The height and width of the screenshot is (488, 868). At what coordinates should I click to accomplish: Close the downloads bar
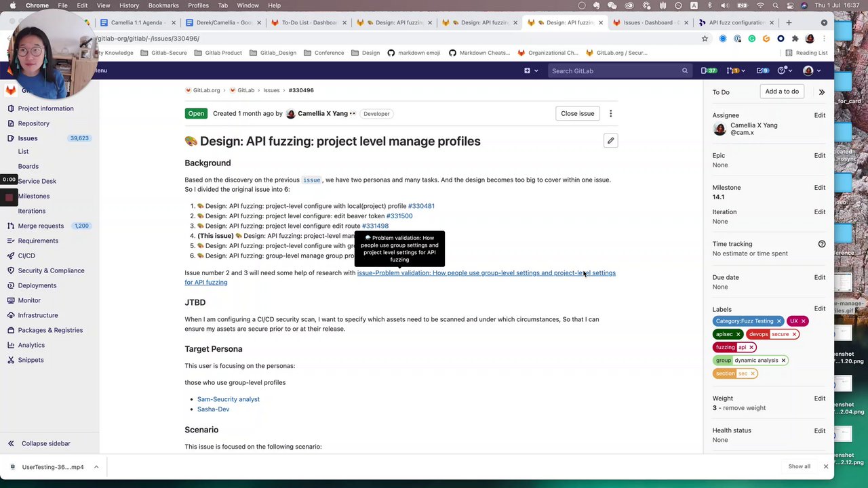[x=825, y=466]
